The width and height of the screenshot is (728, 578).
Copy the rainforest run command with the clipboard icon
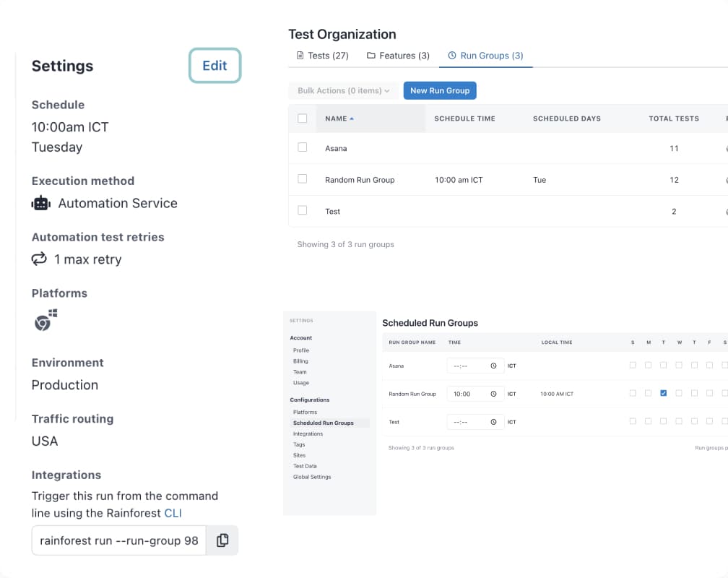click(x=222, y=540)
